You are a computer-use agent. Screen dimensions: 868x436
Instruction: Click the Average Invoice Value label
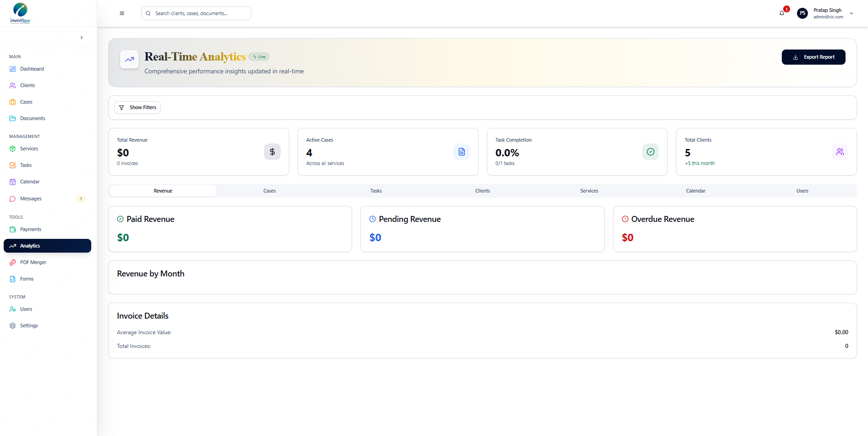[x=144, y=332]
